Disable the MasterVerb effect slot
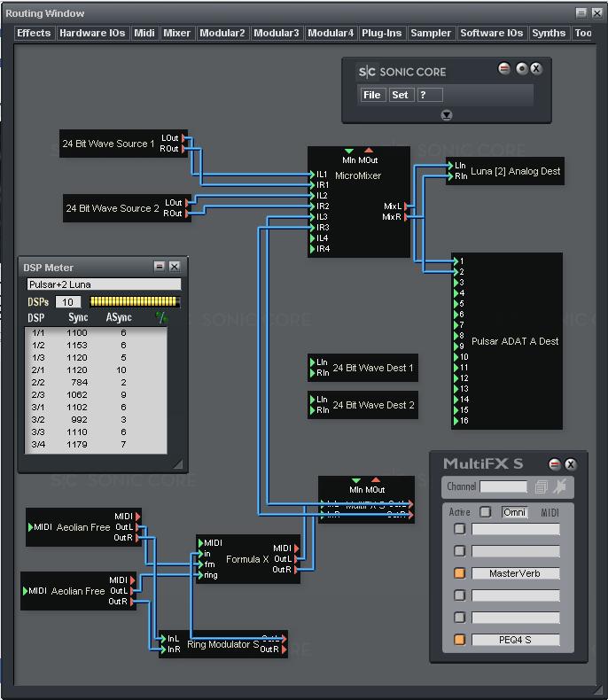The width and height of the screenshot is (608, 700). 459,573
